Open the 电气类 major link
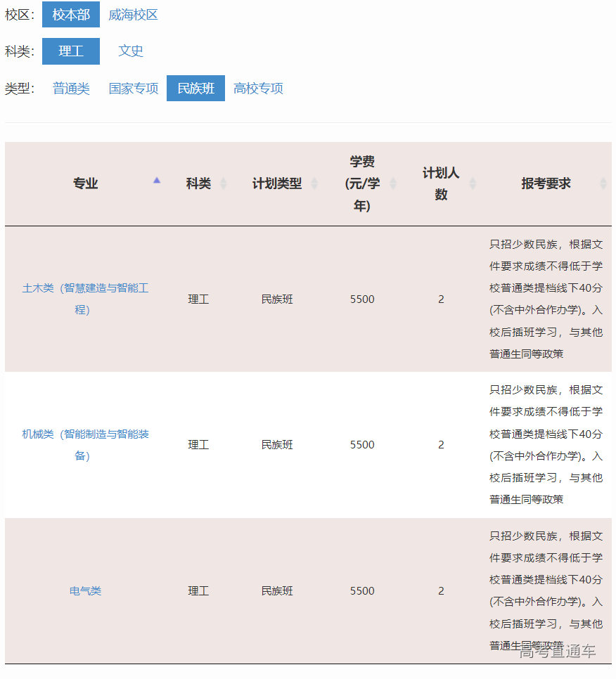Viewport: 616px width, 679px height. pyautogui.click(x=86, y=590)
